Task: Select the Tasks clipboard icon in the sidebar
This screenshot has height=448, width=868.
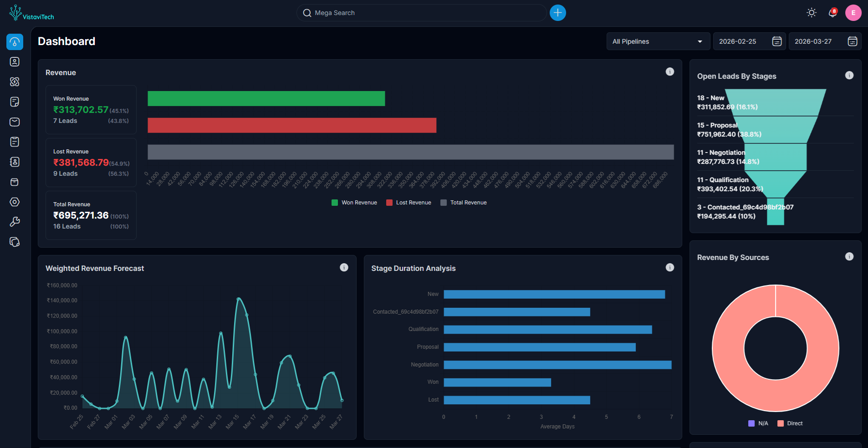Action: tap(15, 142)
